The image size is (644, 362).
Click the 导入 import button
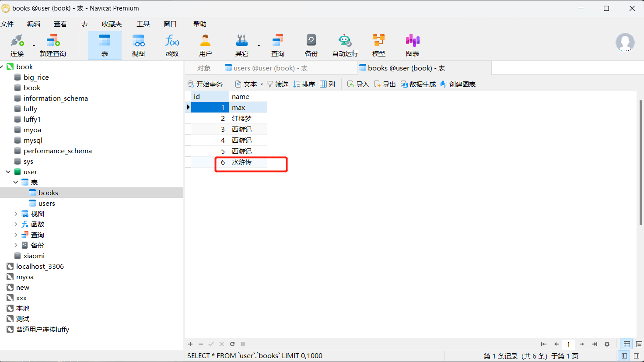point(358,84)
